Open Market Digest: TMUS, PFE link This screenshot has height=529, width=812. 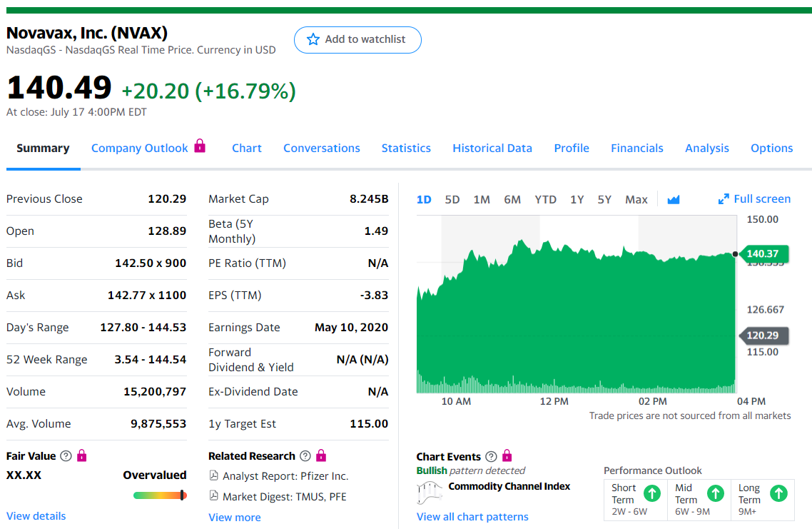pos(284,496)
